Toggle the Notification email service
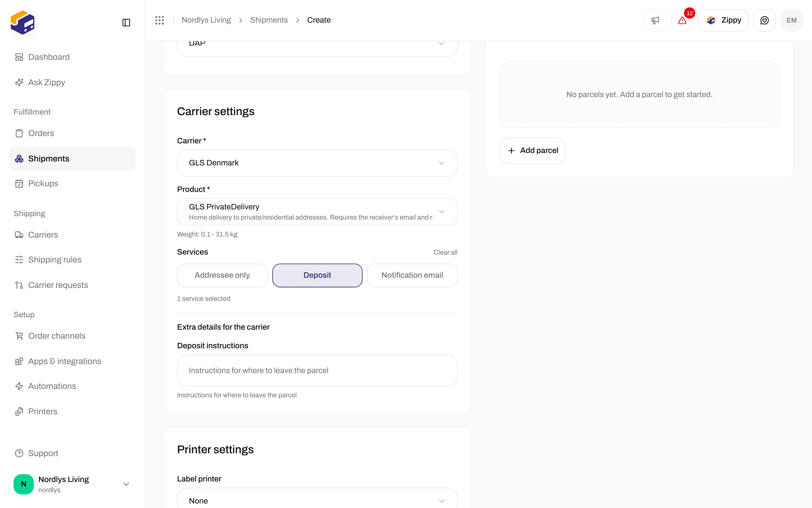The height and width of the screenshot is (508, 812). click(x=412, y=275)
